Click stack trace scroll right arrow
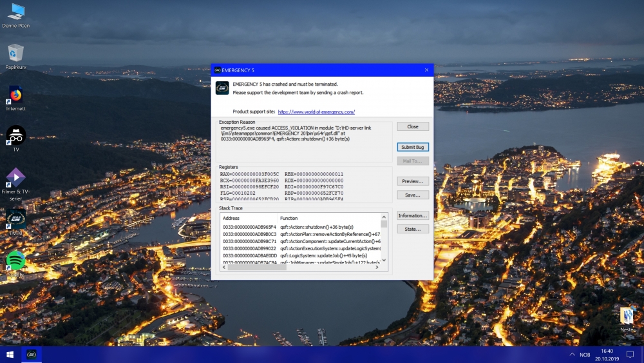644x363 pixels. (x=377, y=267)
